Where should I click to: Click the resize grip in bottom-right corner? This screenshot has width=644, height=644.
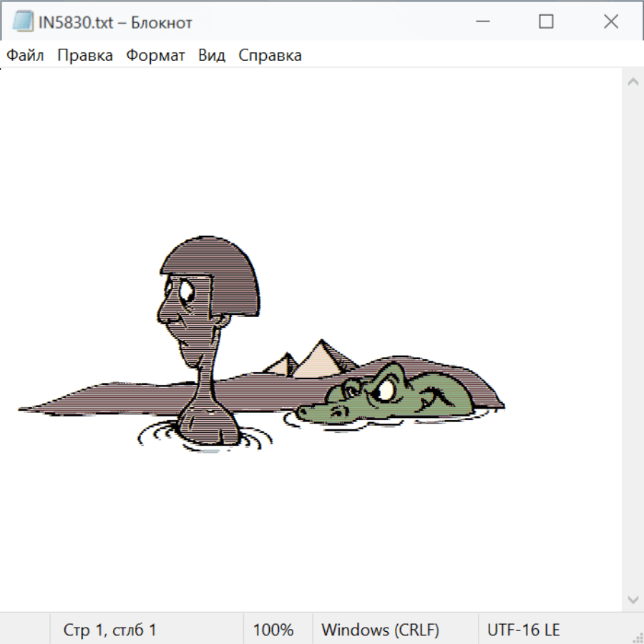point(638,638)
